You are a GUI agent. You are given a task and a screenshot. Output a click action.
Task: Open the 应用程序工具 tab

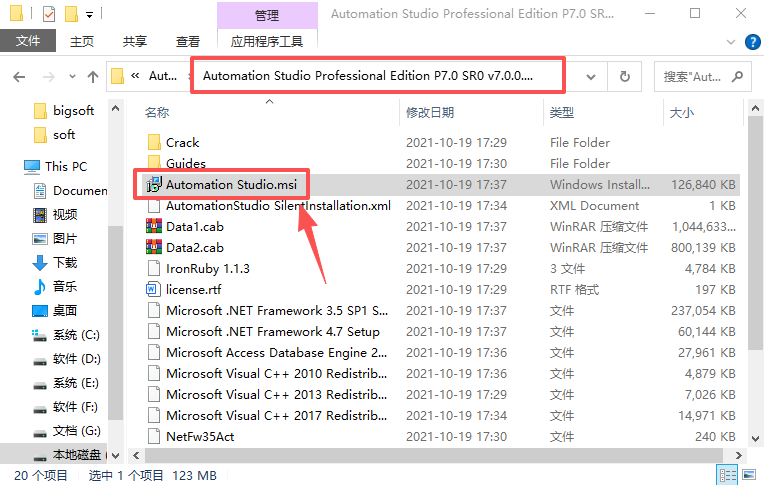267,41
